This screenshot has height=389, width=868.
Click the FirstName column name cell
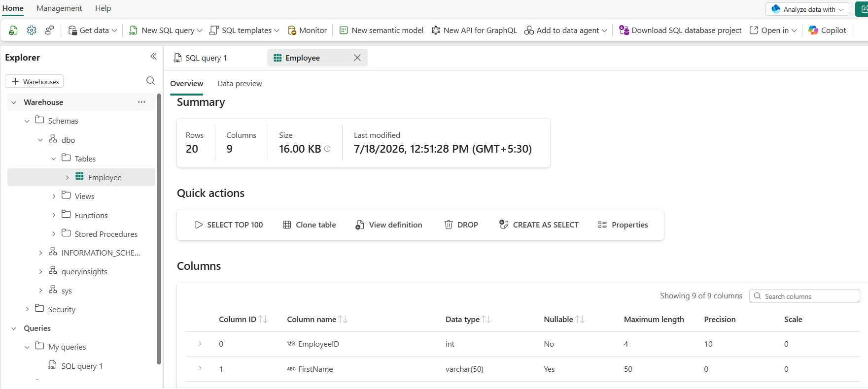315,369
